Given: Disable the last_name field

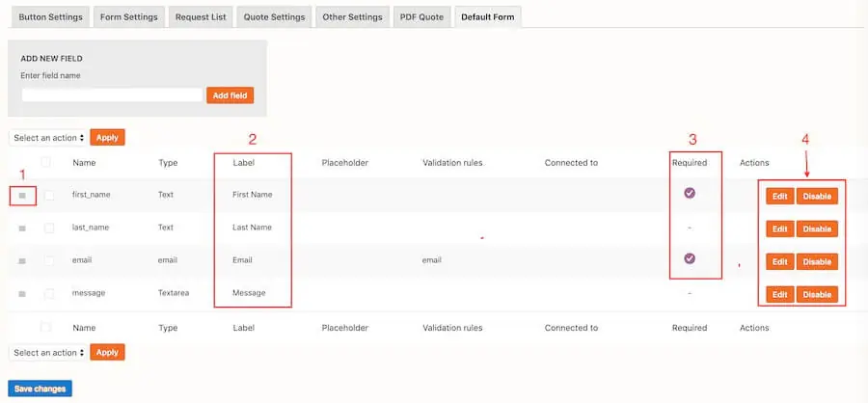Looking at the screenshot, I should [817, 228].
